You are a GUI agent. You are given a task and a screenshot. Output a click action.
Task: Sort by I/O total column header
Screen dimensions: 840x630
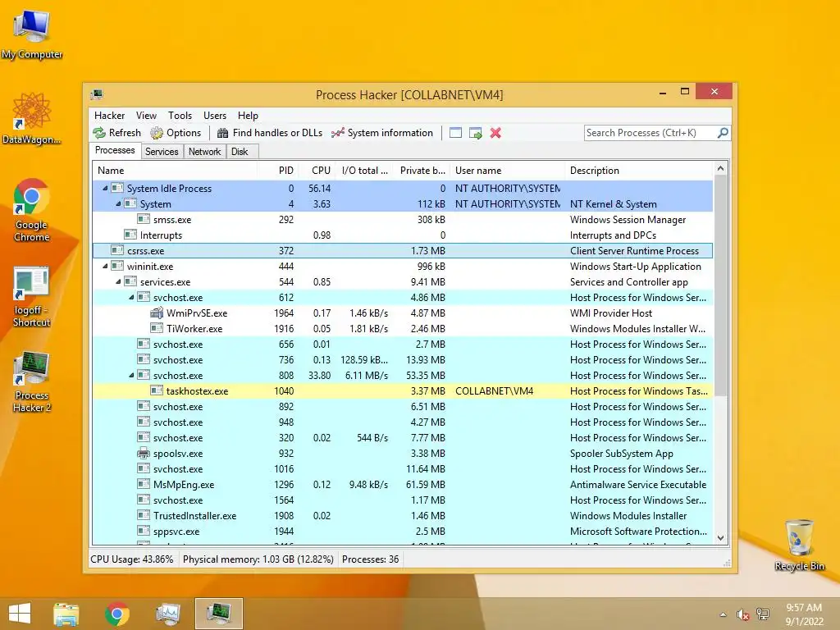pos(365,171)
